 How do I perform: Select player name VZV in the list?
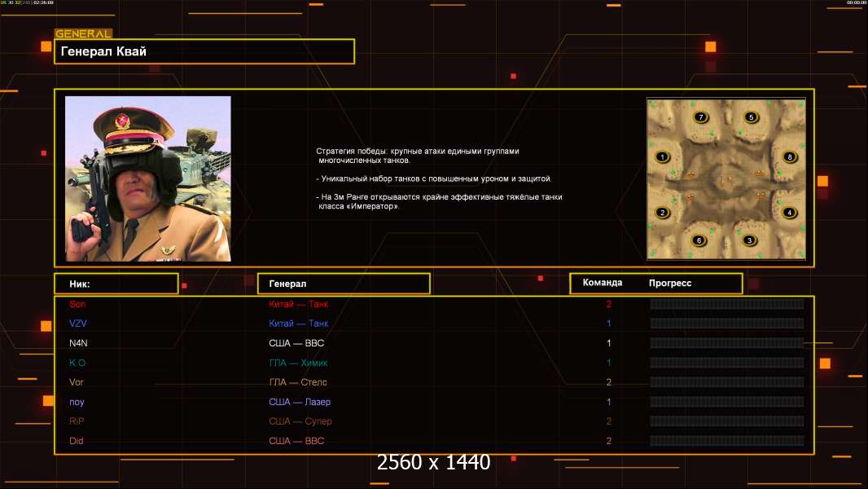78,324
